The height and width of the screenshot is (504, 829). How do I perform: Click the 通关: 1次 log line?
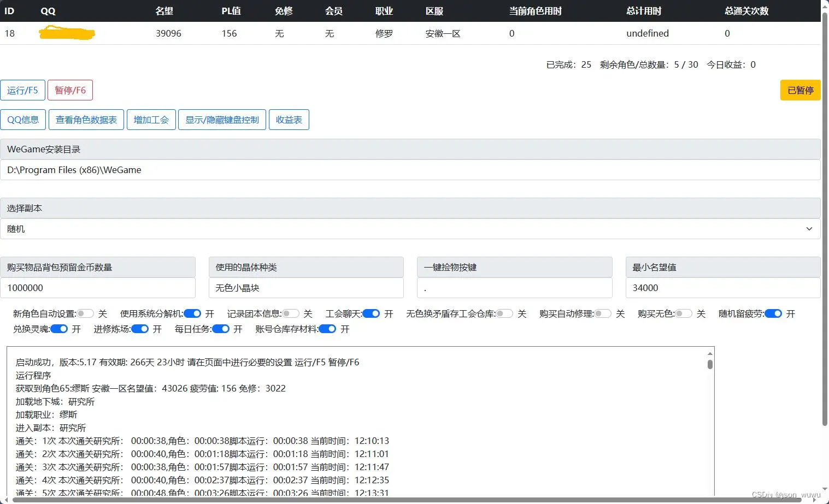[x=202, y=441]
